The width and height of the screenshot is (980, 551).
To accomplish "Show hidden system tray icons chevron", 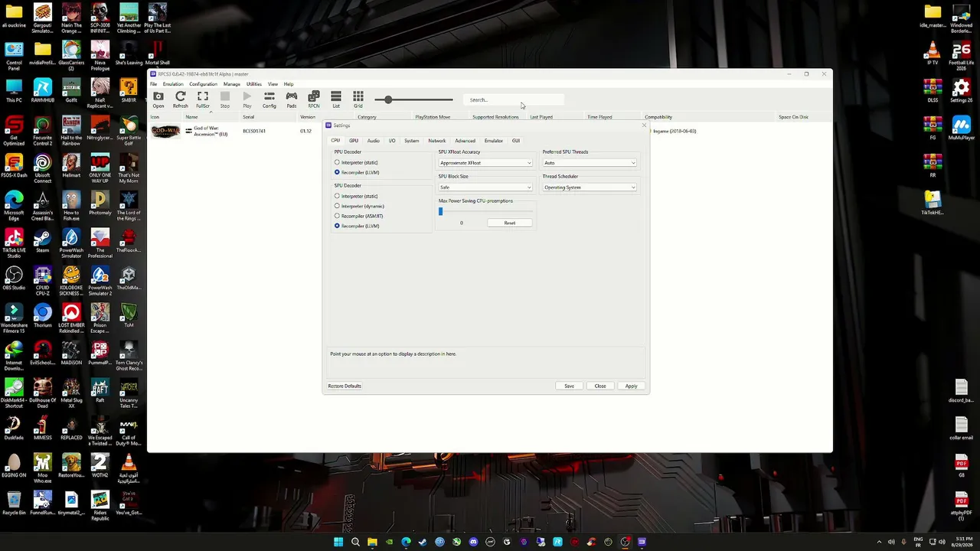I will pyautogui.click(x=878, y=542).
